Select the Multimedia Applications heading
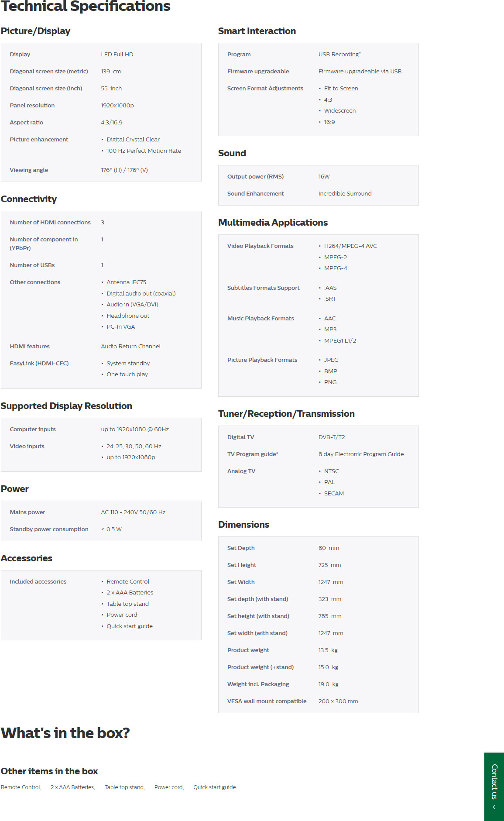This screenshot has height=821, width=504. [x=273, y=223]
